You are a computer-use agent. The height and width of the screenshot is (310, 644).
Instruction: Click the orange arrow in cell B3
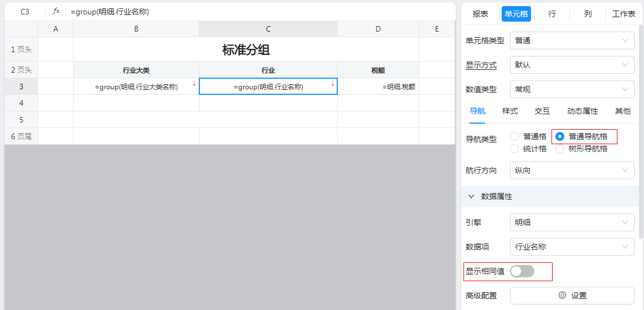pos(194,83)
